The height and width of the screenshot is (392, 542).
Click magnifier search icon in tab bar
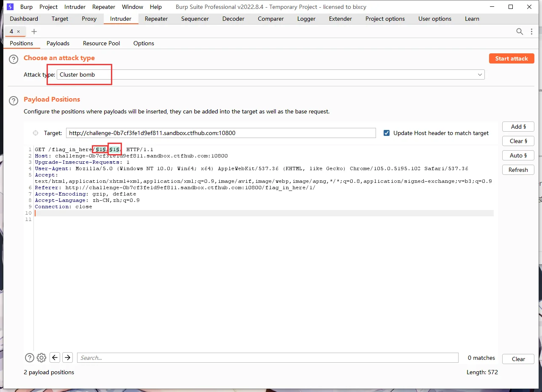point(520,31)
